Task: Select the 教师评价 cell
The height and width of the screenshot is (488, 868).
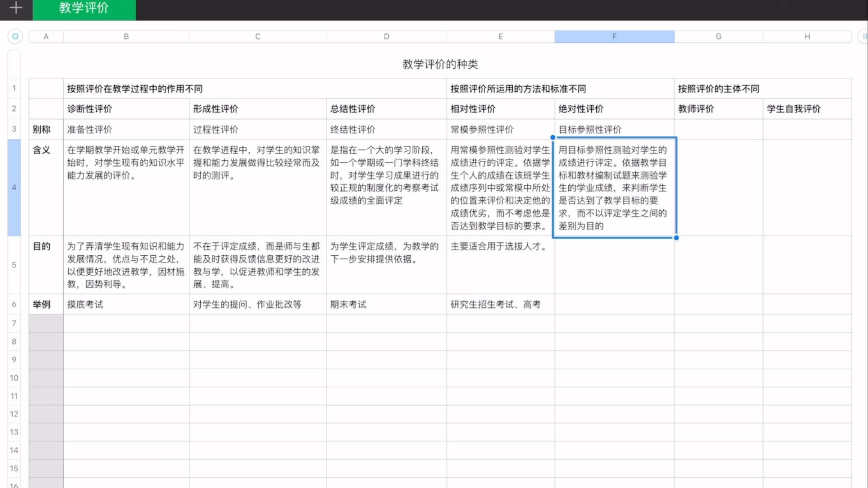Action: pyautogui.click(x=719, y=109)
